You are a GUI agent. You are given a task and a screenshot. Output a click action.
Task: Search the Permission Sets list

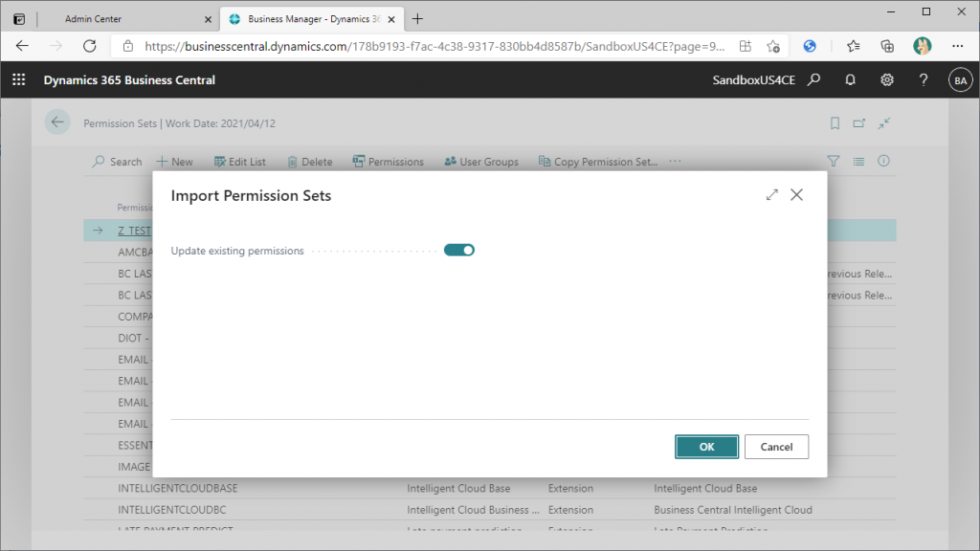[x=117, y=162]
